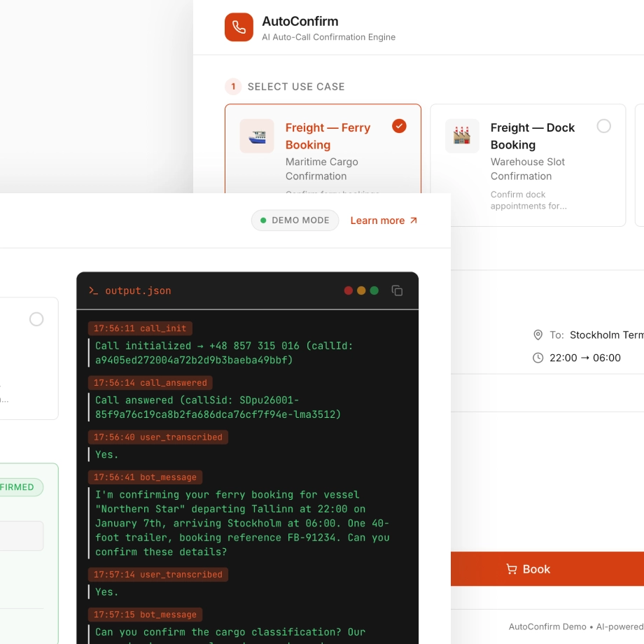This screenshot has width=644, height=644.
Task: Click the step 1 number badge
Action: (x=233, y=87)
